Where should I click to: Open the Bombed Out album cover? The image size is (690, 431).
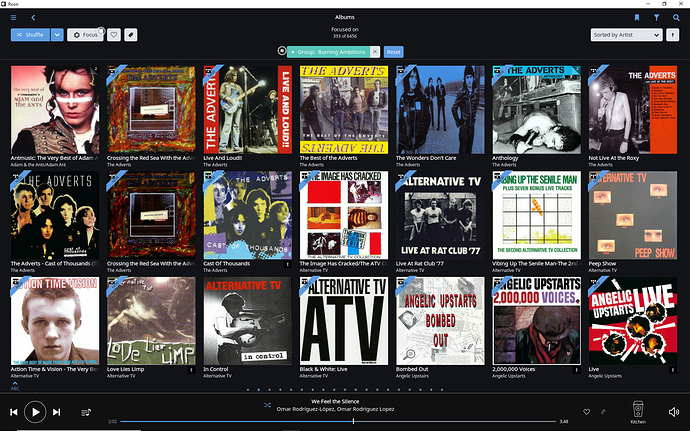440,321
